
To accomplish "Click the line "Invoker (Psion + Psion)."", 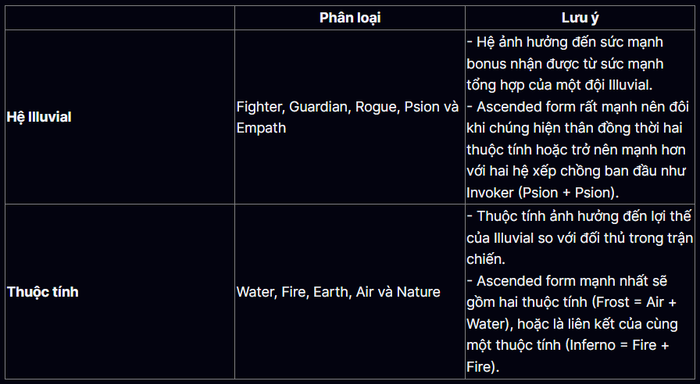I will pos(542,192).
